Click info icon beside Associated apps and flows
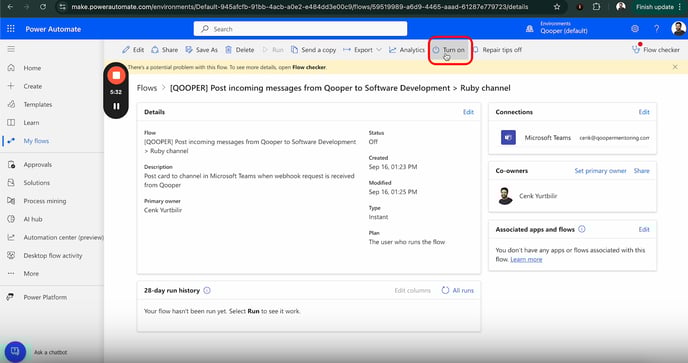 click(x=582, y=229)
